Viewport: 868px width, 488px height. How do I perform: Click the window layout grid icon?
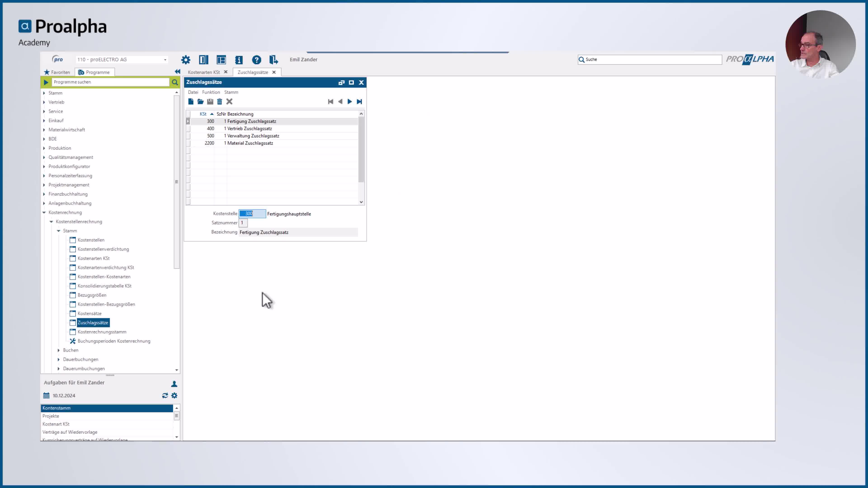(x=221, y=60)
